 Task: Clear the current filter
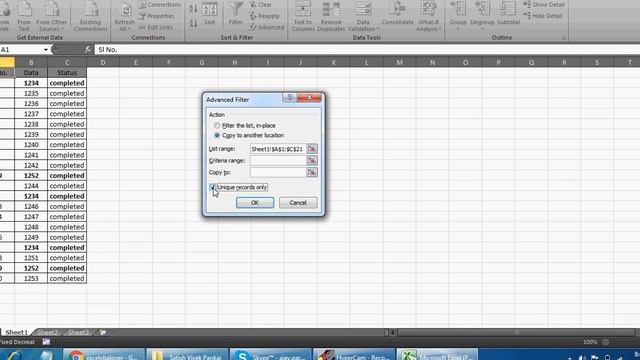pyautogui.click(x=261, y=5)
